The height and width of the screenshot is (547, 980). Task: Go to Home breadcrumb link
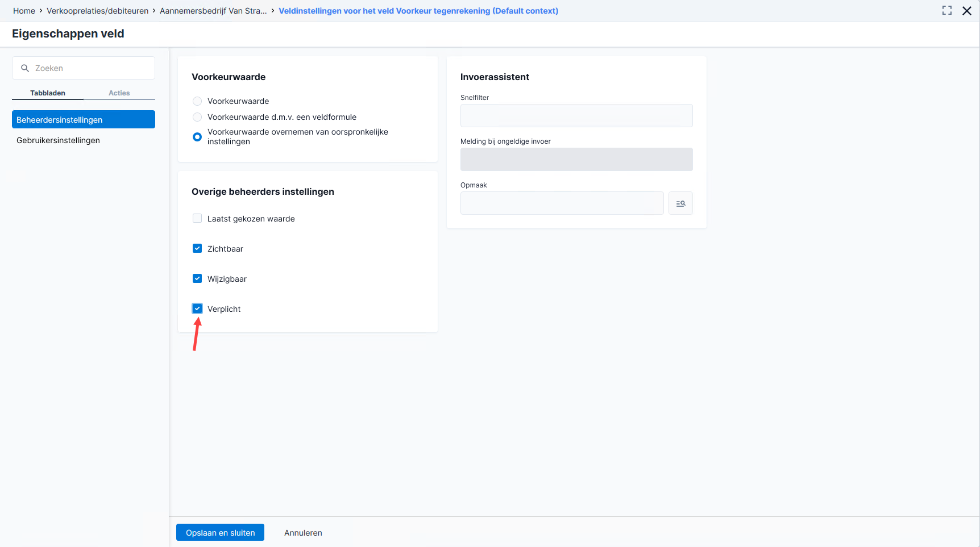24,11
